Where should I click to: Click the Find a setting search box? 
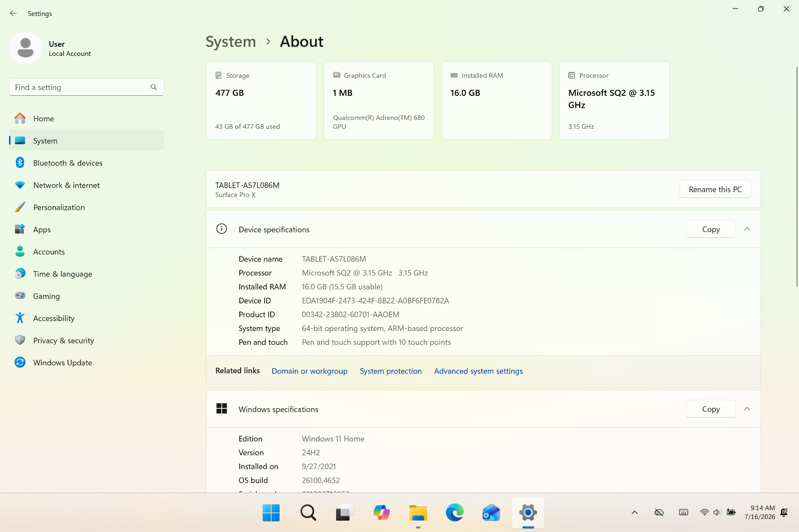pos(86,87)
